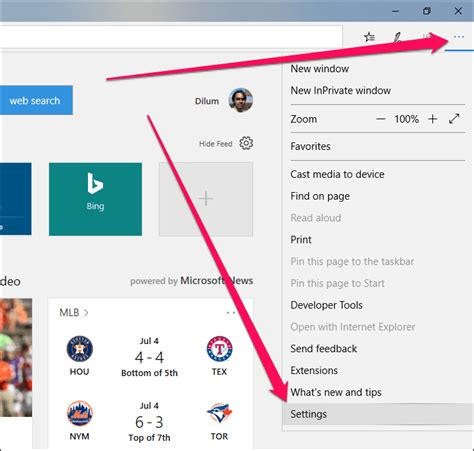Add a new top site tile
The image size is (474, 451).
(206, 199)
